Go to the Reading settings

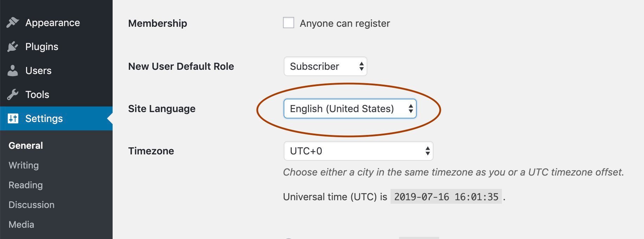click(25, 185)
